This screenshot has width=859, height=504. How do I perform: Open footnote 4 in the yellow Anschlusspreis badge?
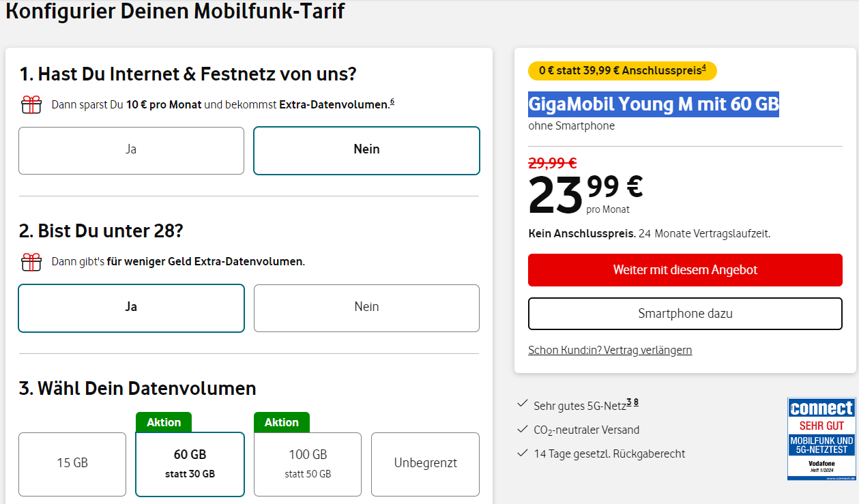pos(704,67)
